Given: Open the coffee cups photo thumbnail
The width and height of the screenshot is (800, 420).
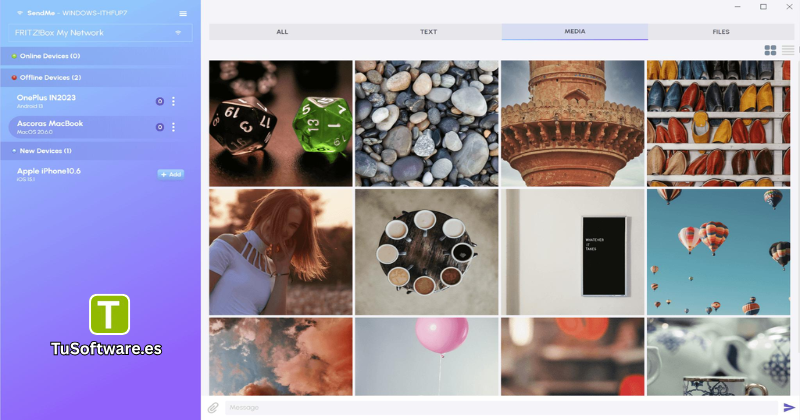Looking at the screenshot, I should pos(427,252).
